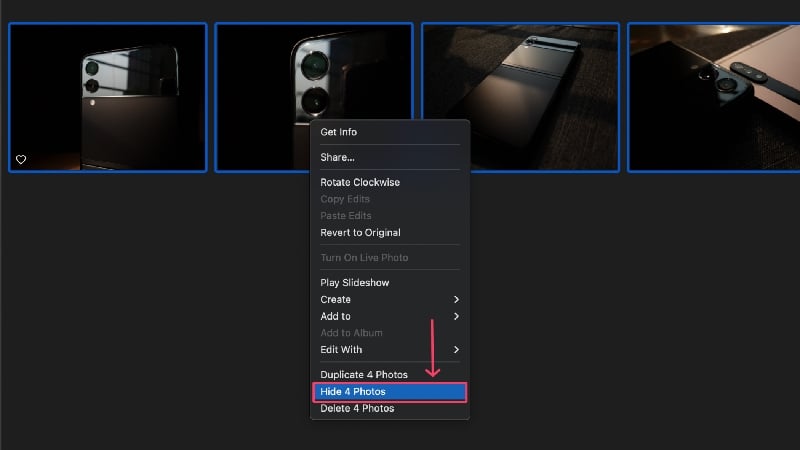Viewport: 800px width, 450px height.
Task: Choose Rotate Clockwise menu entry
Action: coord(390,182)
